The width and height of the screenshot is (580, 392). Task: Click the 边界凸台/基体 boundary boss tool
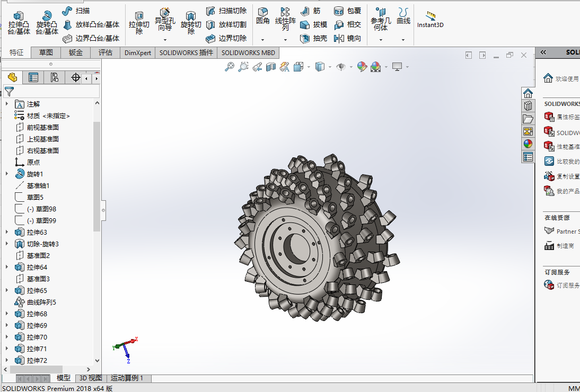click(x=91, y=38)
